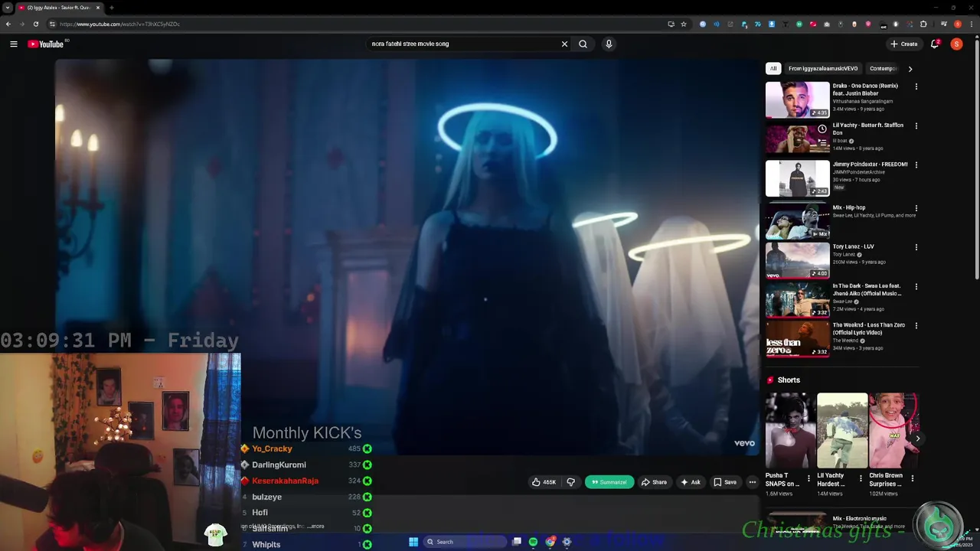
Task: Open Windows Start menu
Action: 413,542
